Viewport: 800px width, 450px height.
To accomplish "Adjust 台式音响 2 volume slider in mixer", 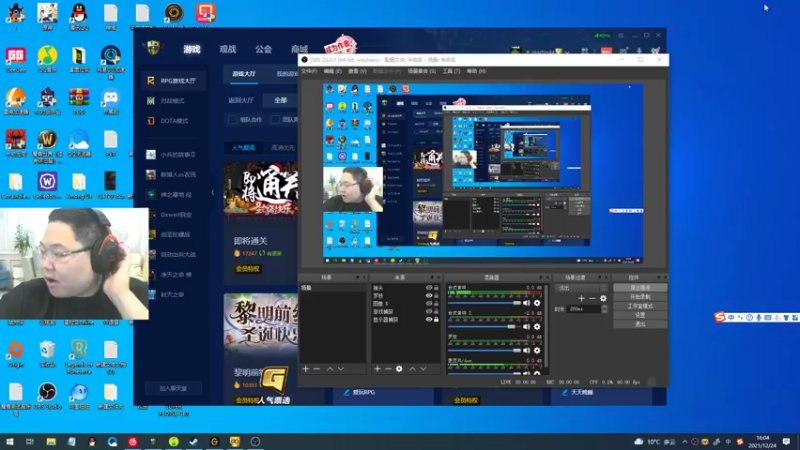I will 484,327.
